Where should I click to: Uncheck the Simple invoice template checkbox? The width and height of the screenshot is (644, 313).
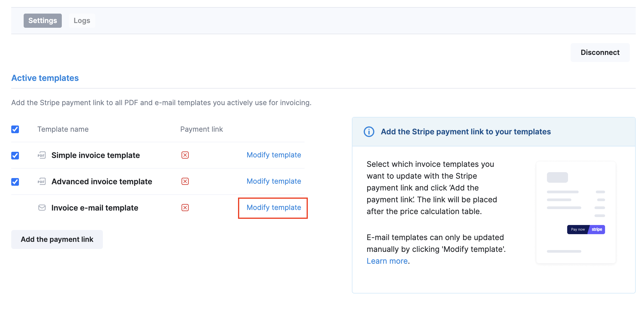point(15,156)
